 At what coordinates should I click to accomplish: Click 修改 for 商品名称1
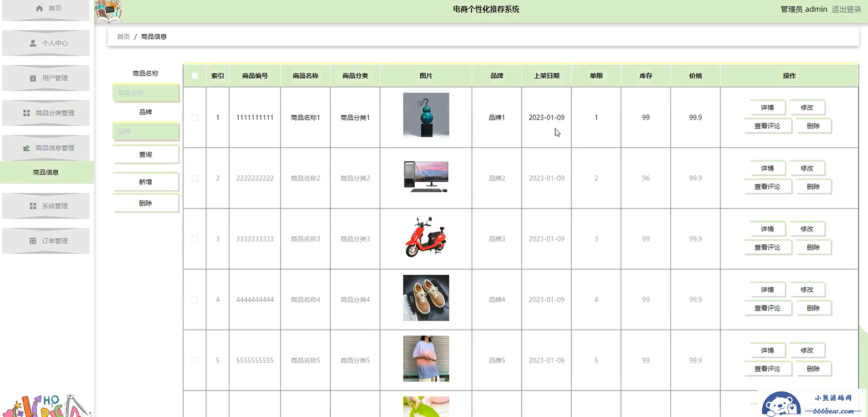807,107
